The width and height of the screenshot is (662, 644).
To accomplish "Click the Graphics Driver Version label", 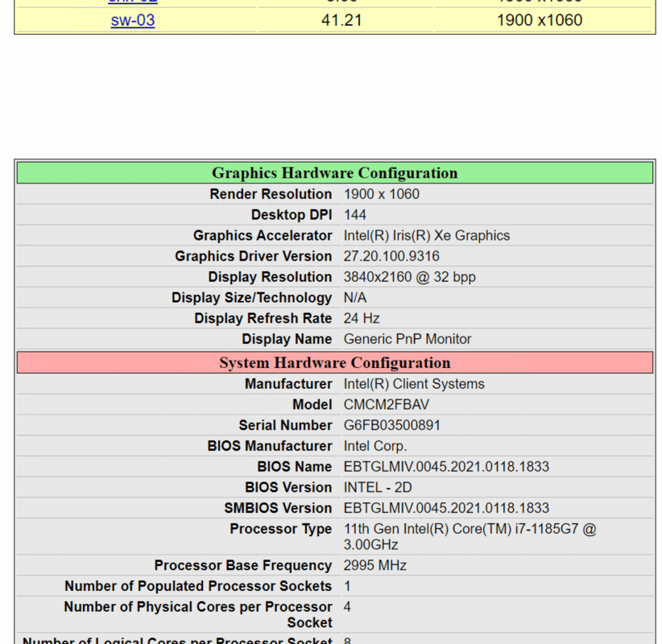I will pyautogui.click(x=254, y=256).
